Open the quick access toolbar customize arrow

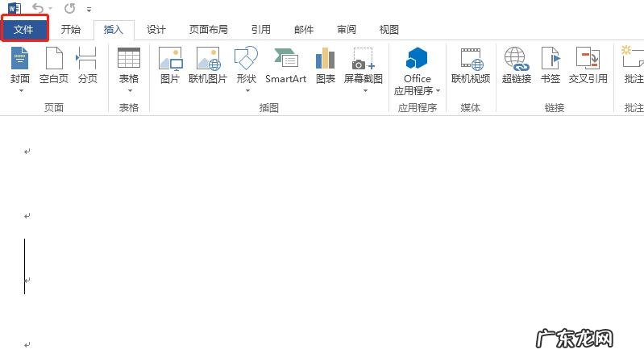[89, 9]
